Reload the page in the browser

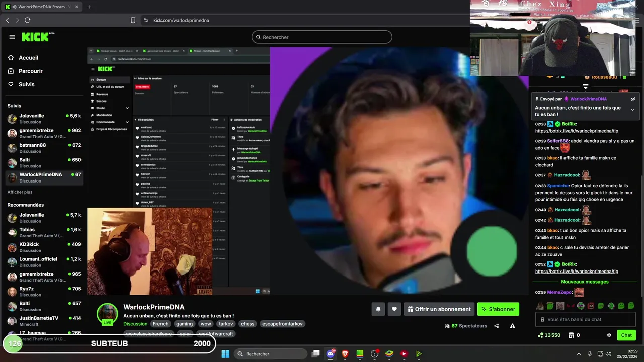[x=27, y=20]
